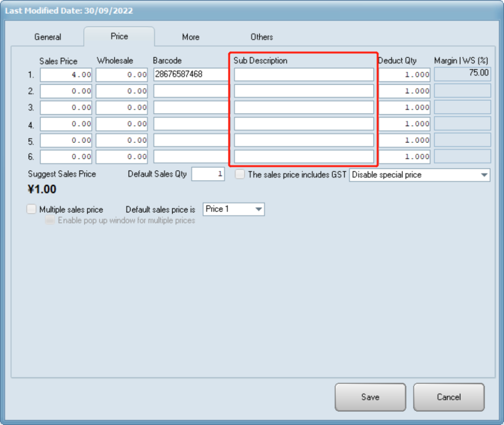Select the row 2 Sales Price field

(66, 91)
